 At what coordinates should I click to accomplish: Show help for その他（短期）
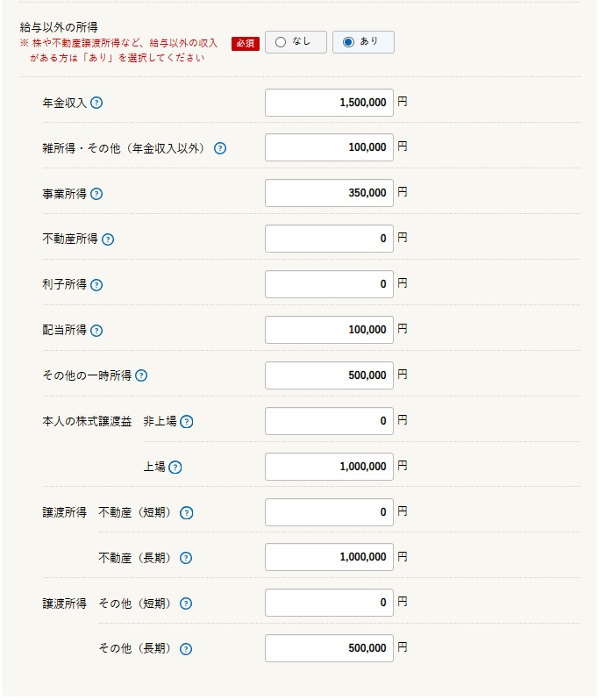coord(186,604)
